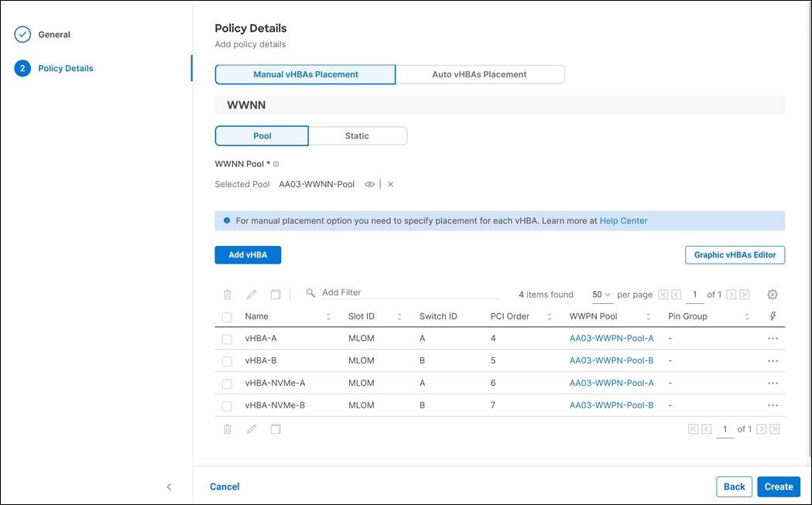The width and height of the screenshot is (812, 505).
Task: Select all rows using the header checkbox
Action: [x=227, y=316]
